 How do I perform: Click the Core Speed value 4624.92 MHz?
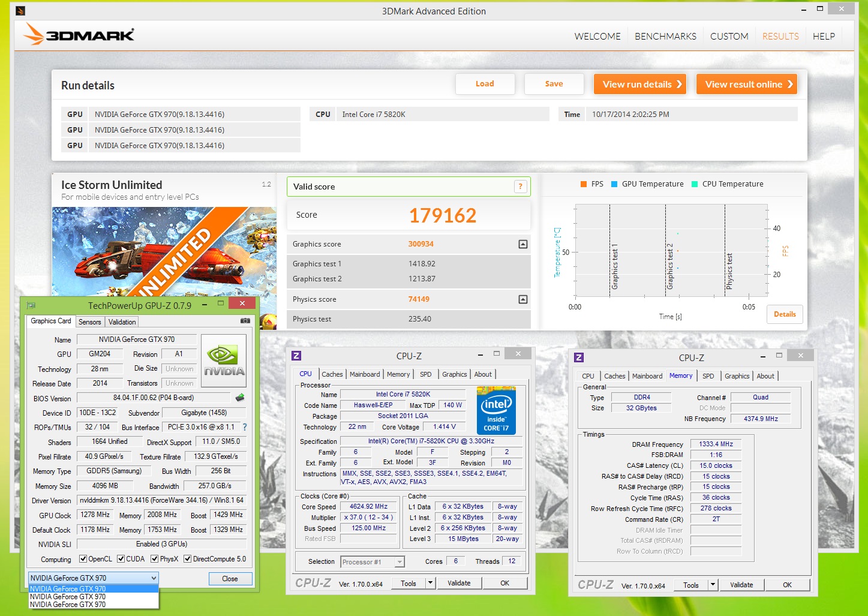pos(368,507)
